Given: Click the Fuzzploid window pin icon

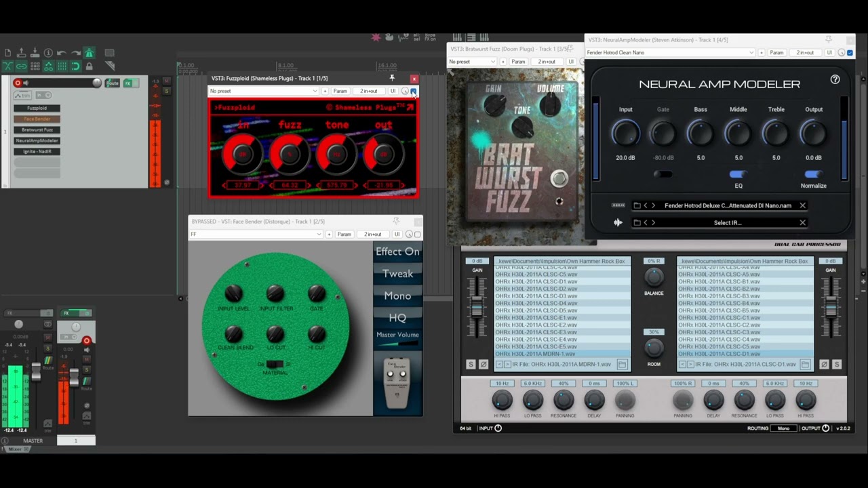Looking at the screenshot, I should coord(391,78).
